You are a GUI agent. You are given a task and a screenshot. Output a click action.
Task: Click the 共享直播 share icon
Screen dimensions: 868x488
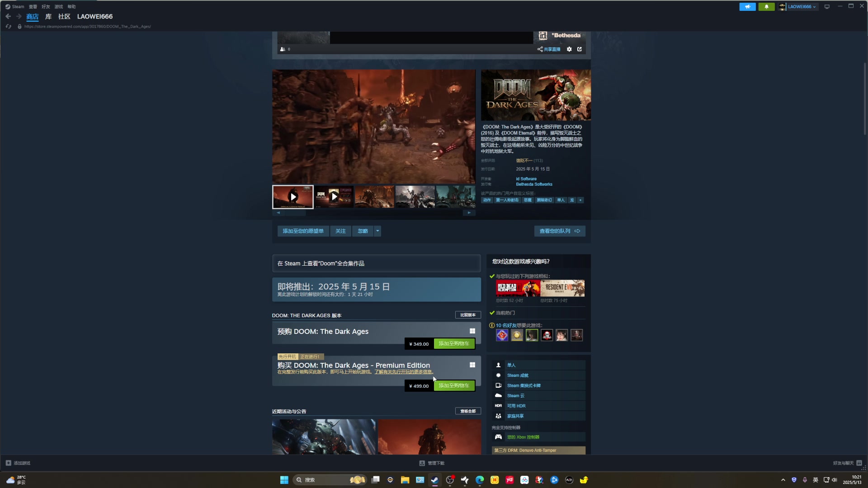(x=549, y=49)
